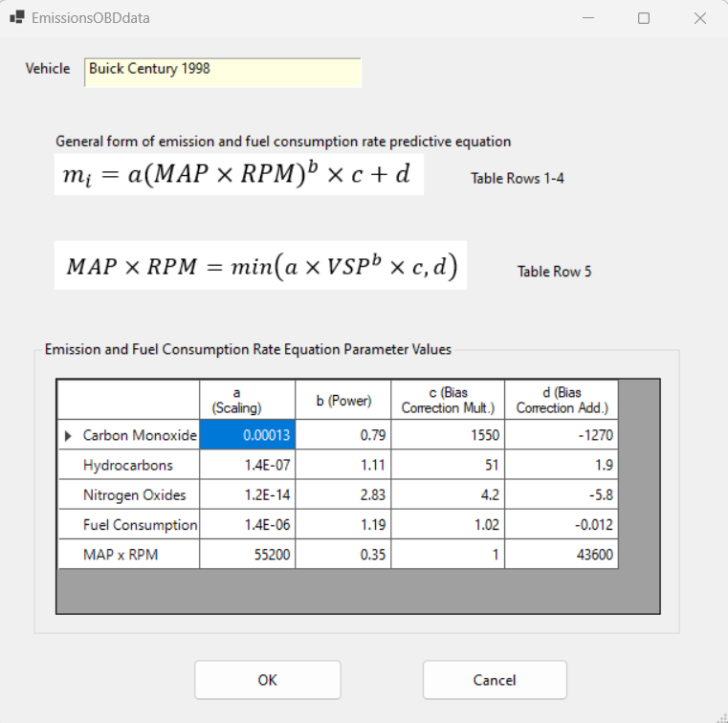Click the EmissionsOBDdata app icon in title bar
The height and width of the screenshot is (723, 728).
click(17, 17)
